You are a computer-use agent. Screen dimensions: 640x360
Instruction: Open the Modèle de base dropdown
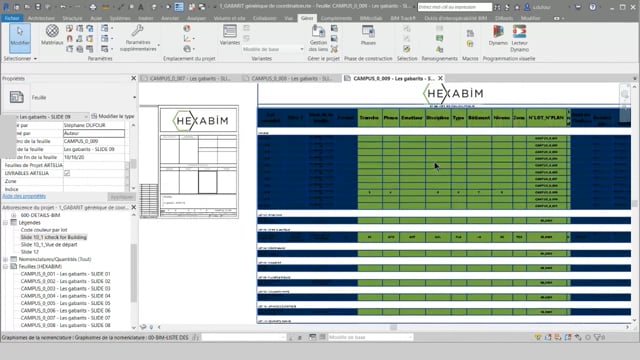click(x=273, y=49)
